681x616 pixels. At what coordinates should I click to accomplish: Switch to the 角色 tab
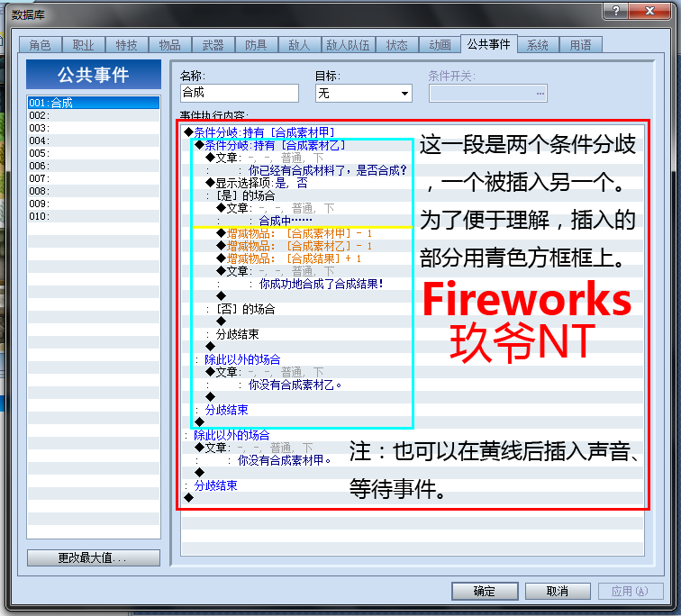point(41,45)
